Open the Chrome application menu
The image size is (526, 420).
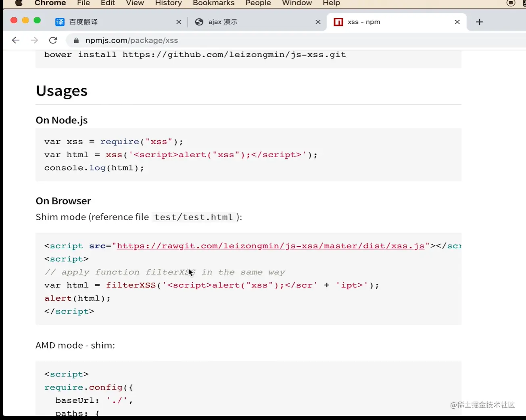[50, 3]
